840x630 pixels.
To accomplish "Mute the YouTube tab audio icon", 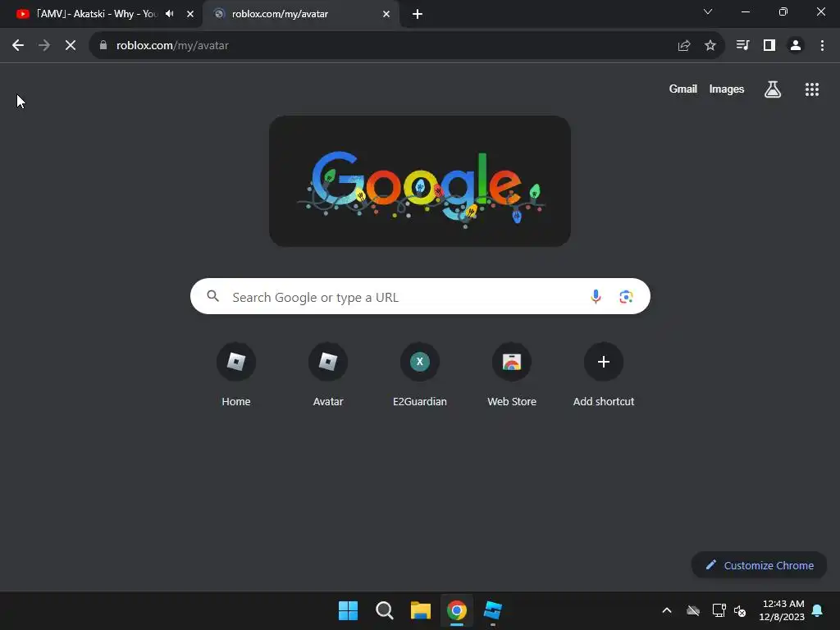I will point(170,14).
